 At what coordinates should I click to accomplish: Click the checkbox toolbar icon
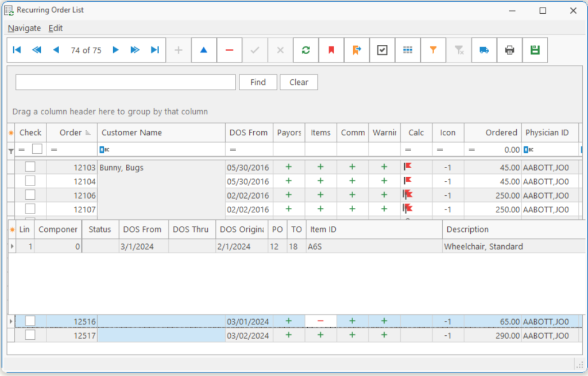coord(382,50)
